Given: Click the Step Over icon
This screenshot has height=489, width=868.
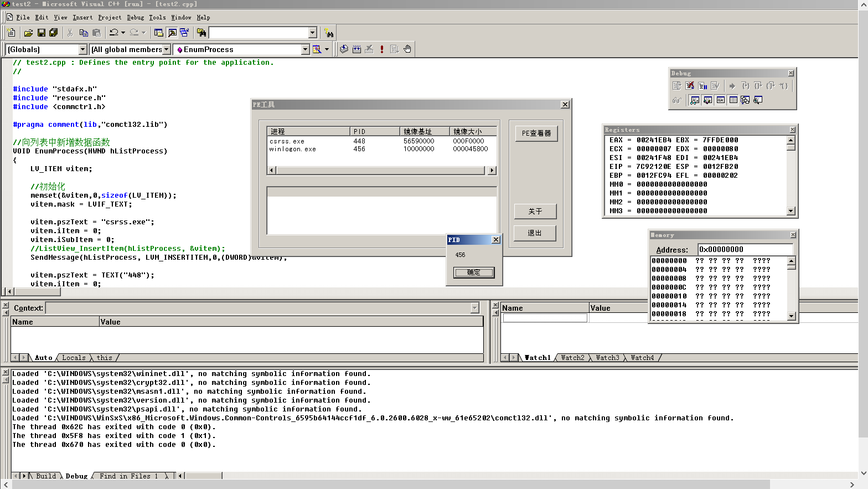Looking at the screenshot, I should [758, 86].
